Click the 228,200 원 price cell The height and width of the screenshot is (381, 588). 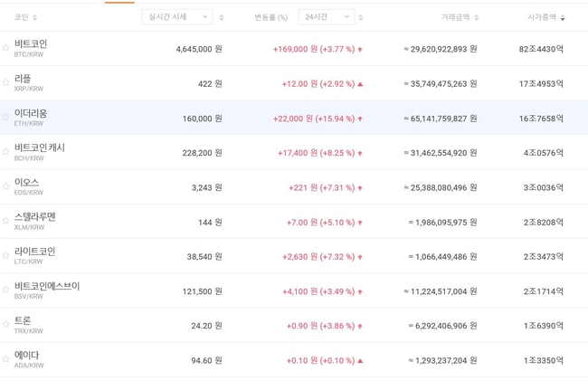pyautogui.click(x=202, y=153)
